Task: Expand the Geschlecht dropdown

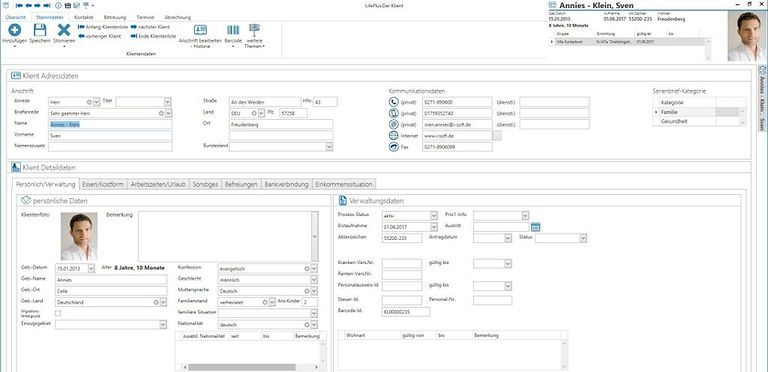Action: 314,280
